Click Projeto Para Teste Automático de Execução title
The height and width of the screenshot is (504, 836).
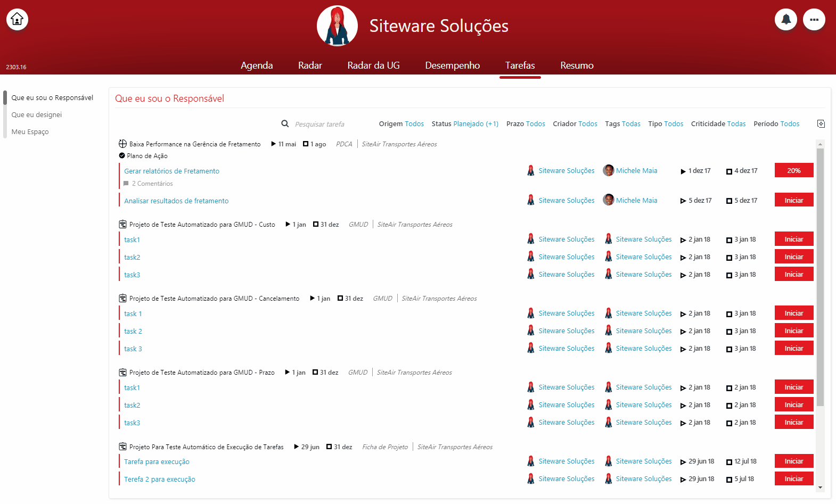pos(207,447)
